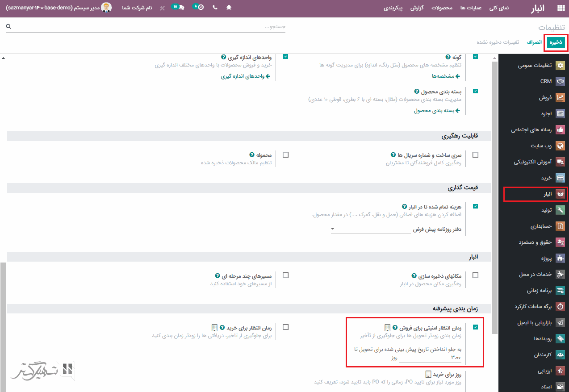Image resolution: width=569 pixels, height=392 pixels.
Task: Click help icon next to سری ساخت و شماره سریال ها
Action: coord(393,154)
